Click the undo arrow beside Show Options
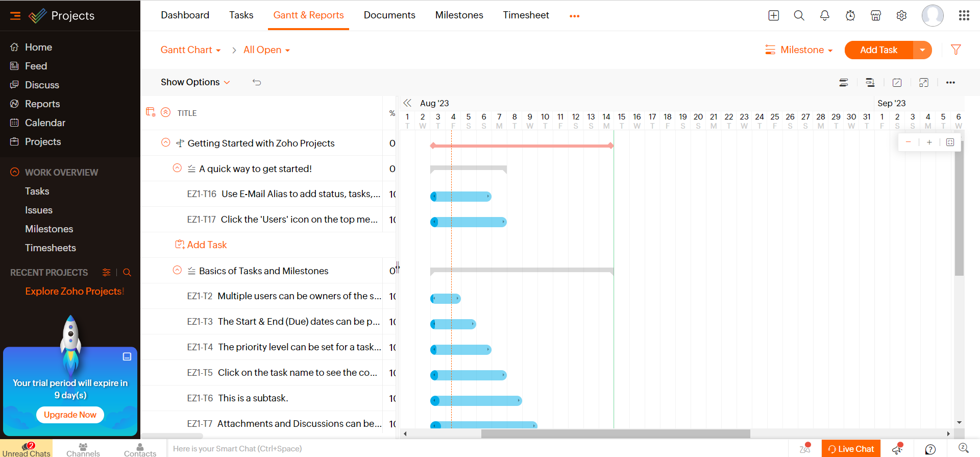The width and height of the screenshot is (980, 457). coord(257,82)
